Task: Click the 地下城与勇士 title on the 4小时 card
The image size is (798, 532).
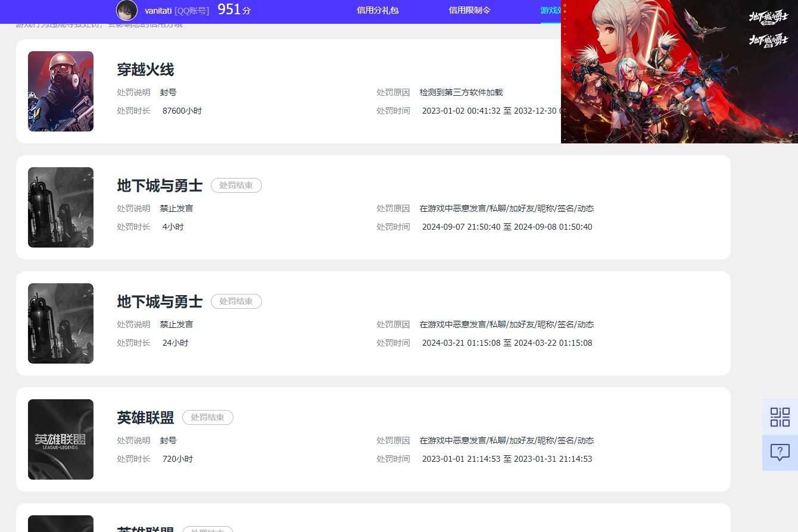Action: tap(160, 186)
